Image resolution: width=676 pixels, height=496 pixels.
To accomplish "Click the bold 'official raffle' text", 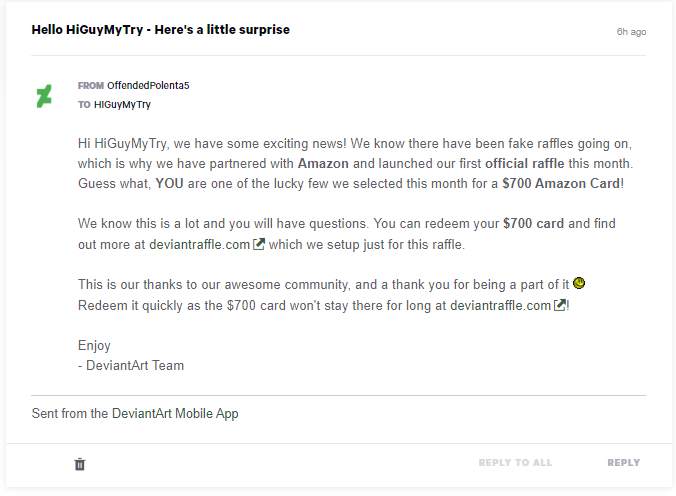I will (525, 163).
